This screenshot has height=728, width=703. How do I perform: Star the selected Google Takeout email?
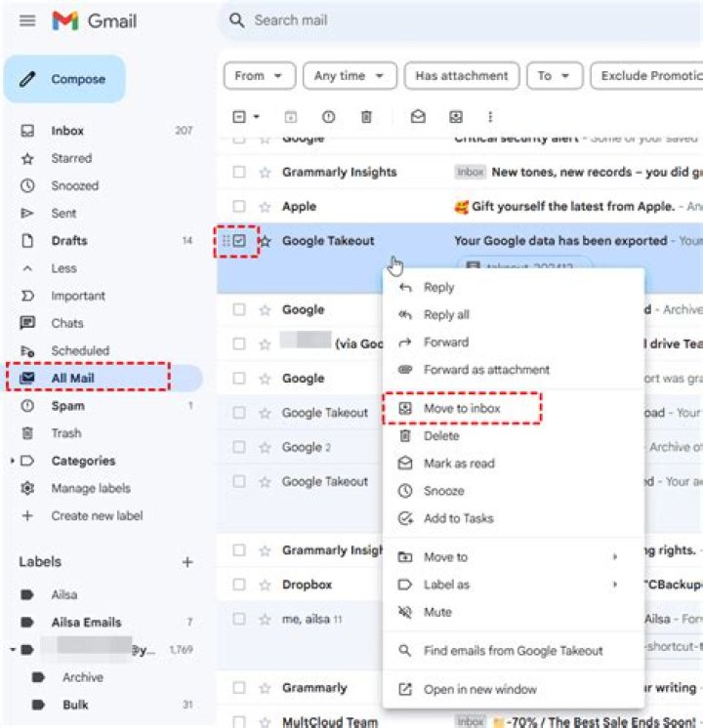[x=266, y=241]
